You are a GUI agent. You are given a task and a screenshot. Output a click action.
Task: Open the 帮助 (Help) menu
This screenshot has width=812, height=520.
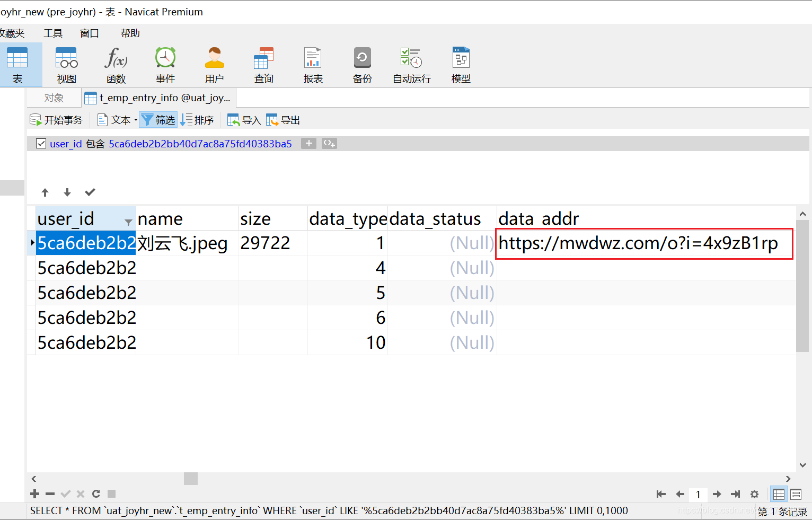tap(130, 33)
